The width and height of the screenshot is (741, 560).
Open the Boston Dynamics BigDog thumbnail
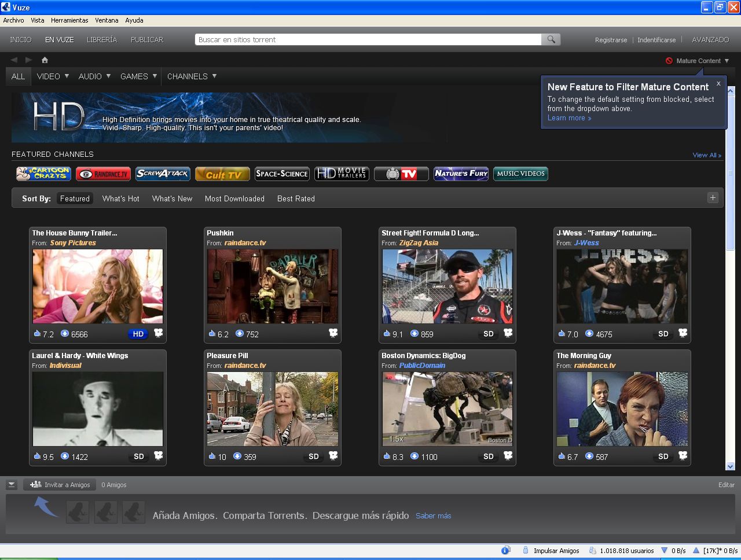(447, 409)
